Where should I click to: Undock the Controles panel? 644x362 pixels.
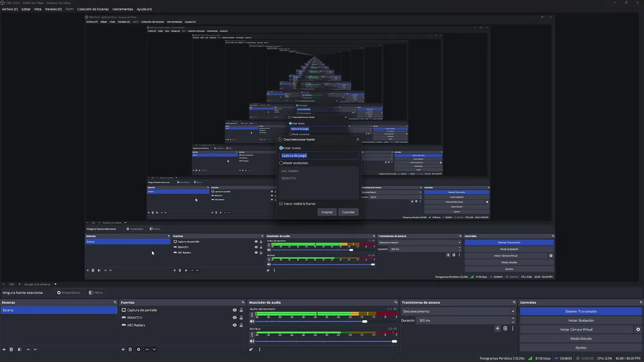[641, 303]
